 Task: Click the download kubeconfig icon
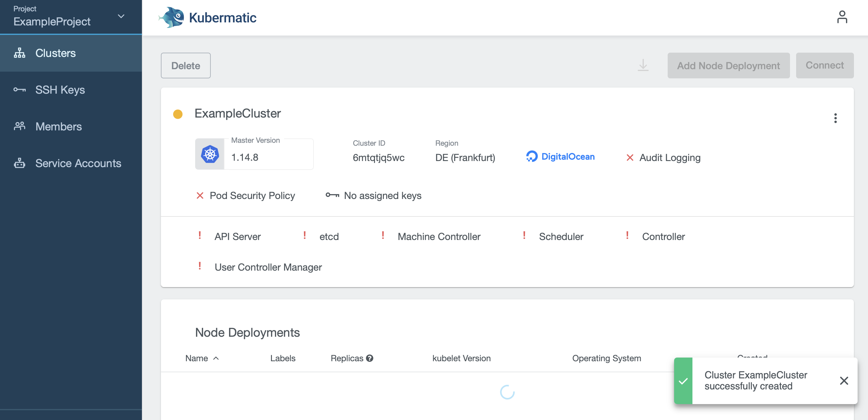(643, 66)
